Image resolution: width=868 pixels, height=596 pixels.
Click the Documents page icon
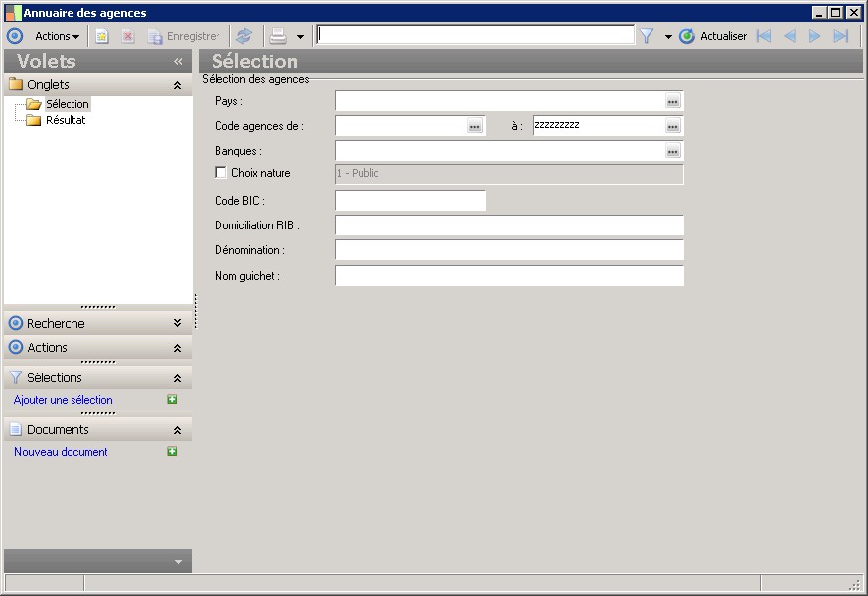pyautogui.click(x=16, y=429)
